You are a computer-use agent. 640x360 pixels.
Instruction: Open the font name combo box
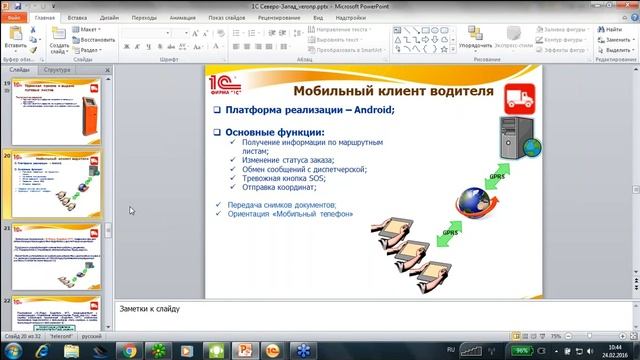147,33
